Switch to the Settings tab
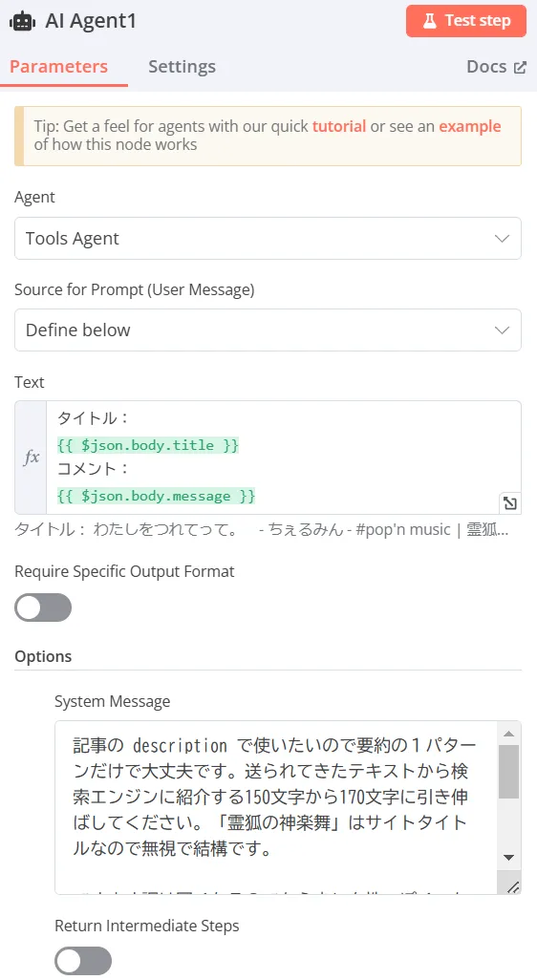Screen dimensions: 537x980 (x=182, y=67)
